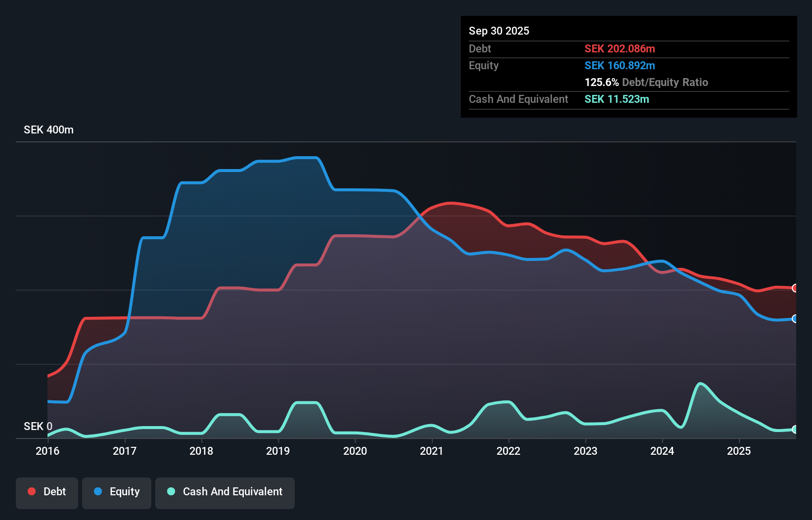Click the 2023 x-axis label

pyautogui.click(x=586, y=451)
